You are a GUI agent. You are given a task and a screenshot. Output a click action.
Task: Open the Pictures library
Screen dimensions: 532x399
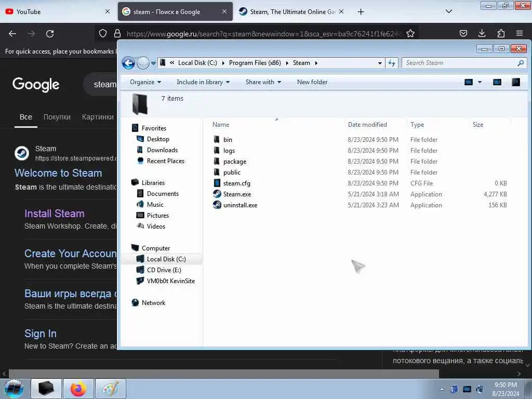click(x=158, y=216)
